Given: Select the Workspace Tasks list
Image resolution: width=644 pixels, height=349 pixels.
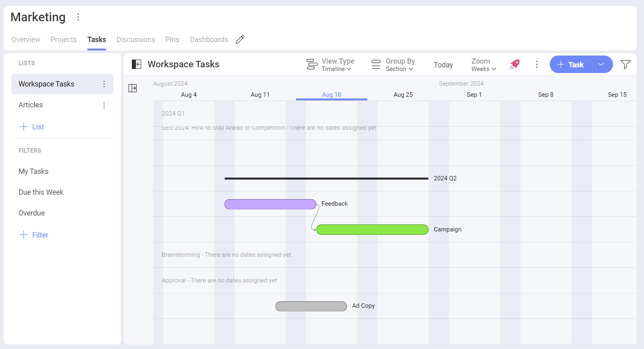Looking at the screenshot, I should (x=62, y=84).
